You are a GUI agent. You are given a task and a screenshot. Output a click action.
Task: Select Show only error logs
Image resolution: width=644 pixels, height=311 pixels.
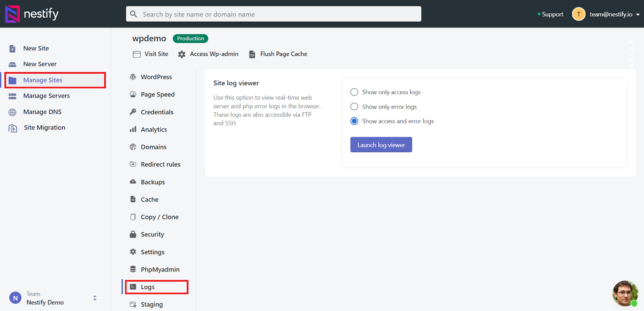point(354,107)
